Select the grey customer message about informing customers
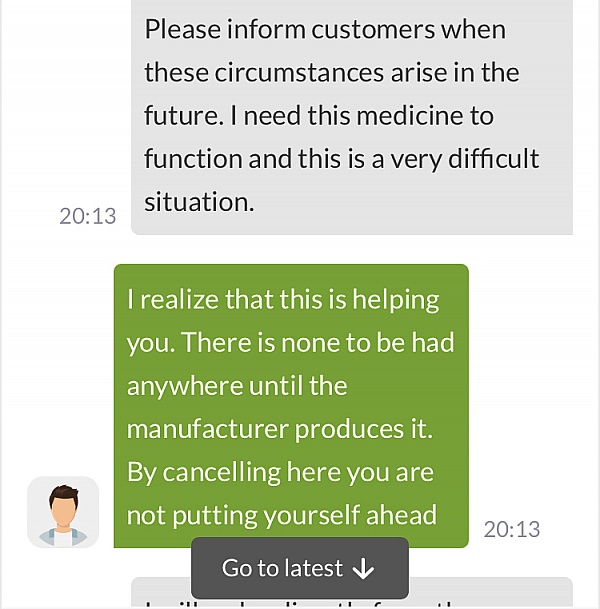 tap(352, 117)
